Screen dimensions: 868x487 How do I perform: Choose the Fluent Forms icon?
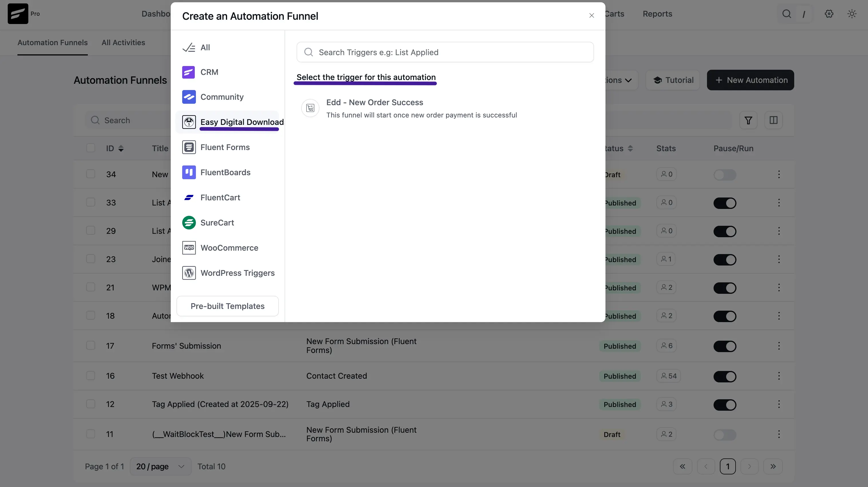(189, 147)
